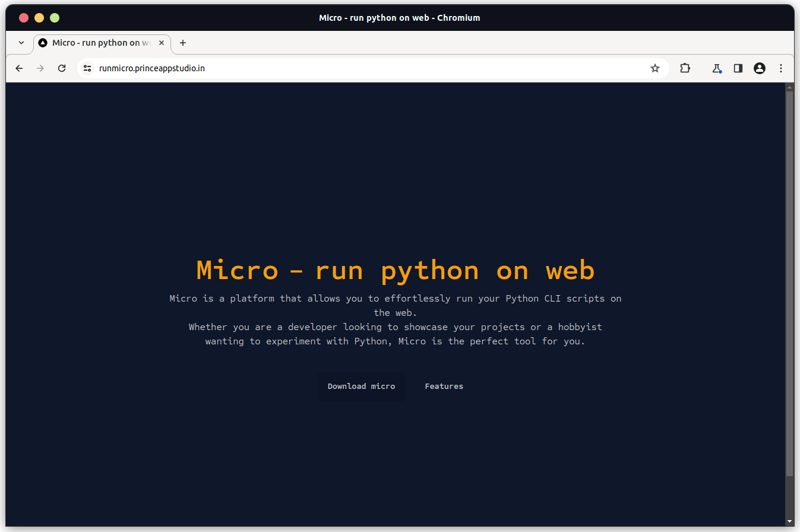Maximize the window with green button
Screen dimensions: 800x532
(55, 18)
